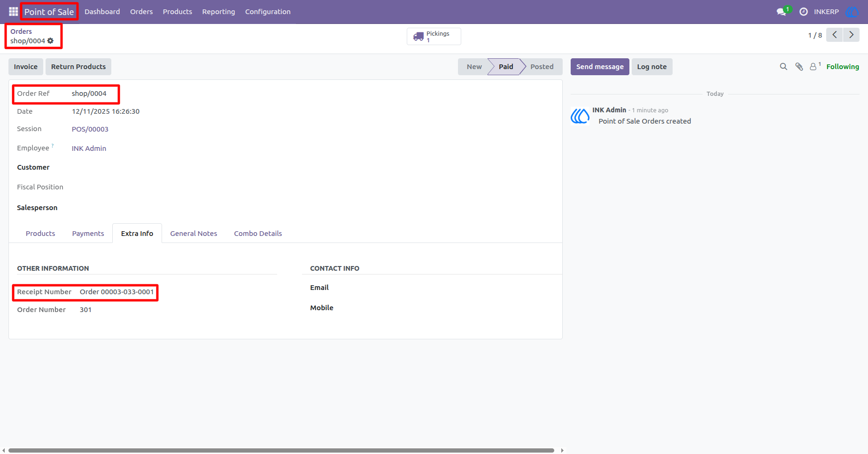Click the activities clock icon
The image size is (868, 454).
804,12
